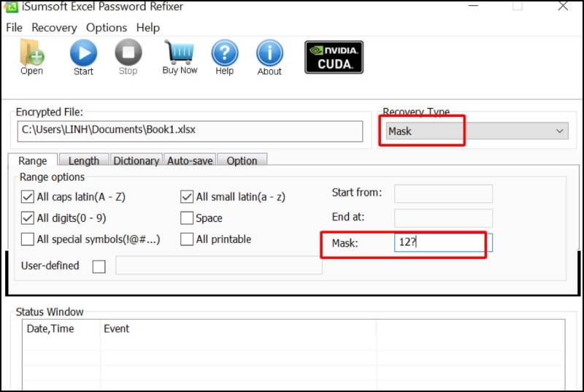Click the iSumsoft app icon in title bar
584x392 pixels.
point(10,7)
